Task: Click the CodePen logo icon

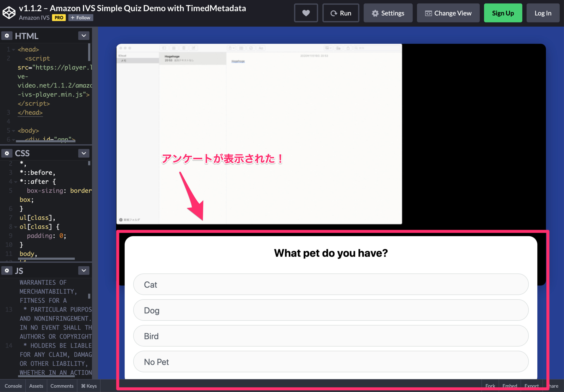Action: coord(9,13)
